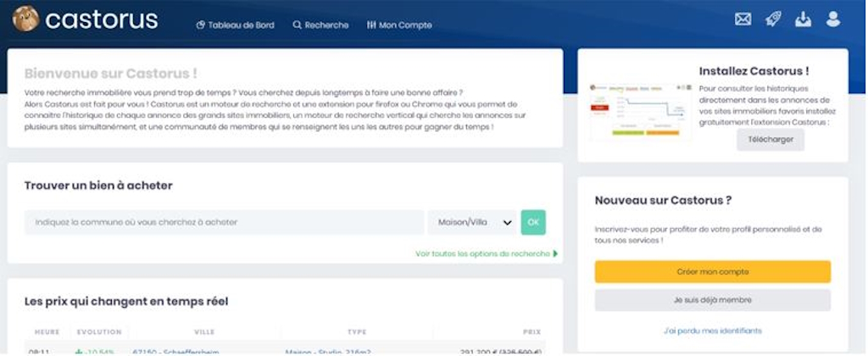Click Je suis déjà membre button
Image resolution: width=868 pixels, height=356 pixels.
point(712,300)
